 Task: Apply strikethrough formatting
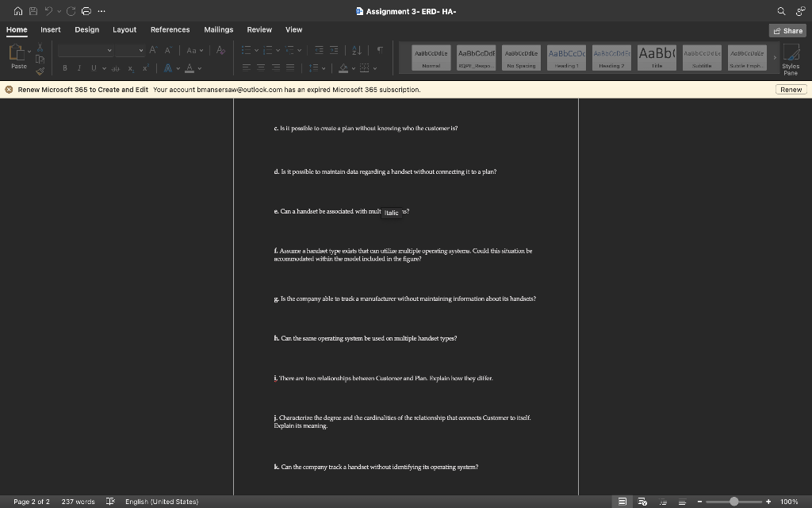[x=116, y=68]
